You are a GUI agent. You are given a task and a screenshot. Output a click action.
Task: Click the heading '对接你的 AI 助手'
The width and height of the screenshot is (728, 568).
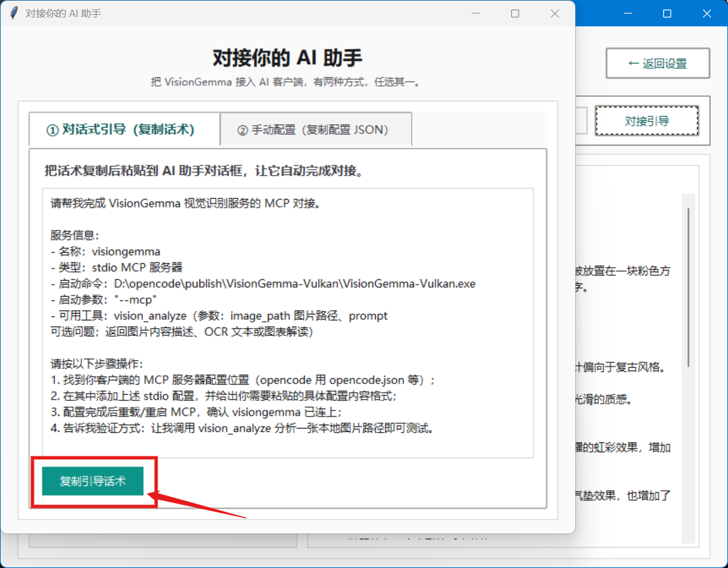point(287,58)
